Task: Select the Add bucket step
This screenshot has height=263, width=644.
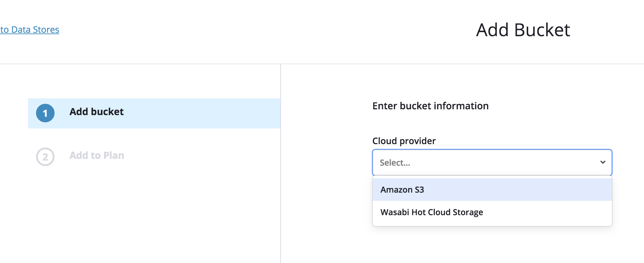Action: point(154,113)
